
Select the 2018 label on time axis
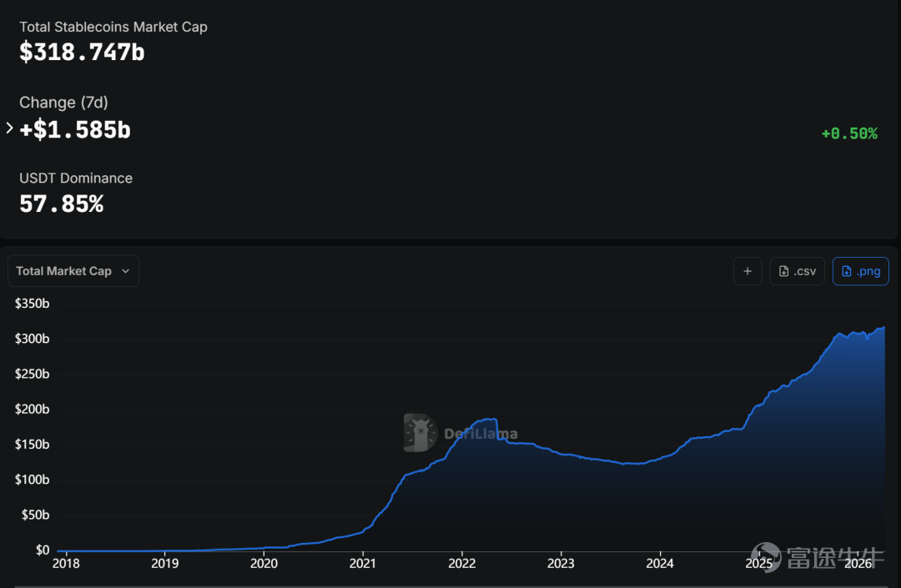click(x=66, y=563)
